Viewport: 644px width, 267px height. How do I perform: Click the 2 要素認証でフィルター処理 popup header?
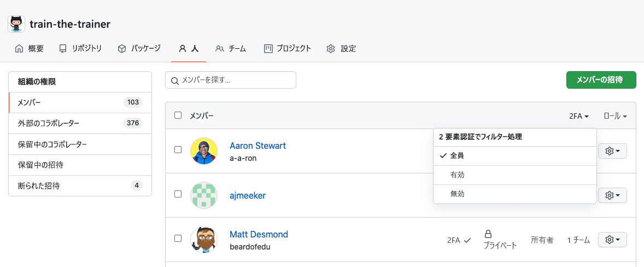pyautogui.click(x=481, y=137)
